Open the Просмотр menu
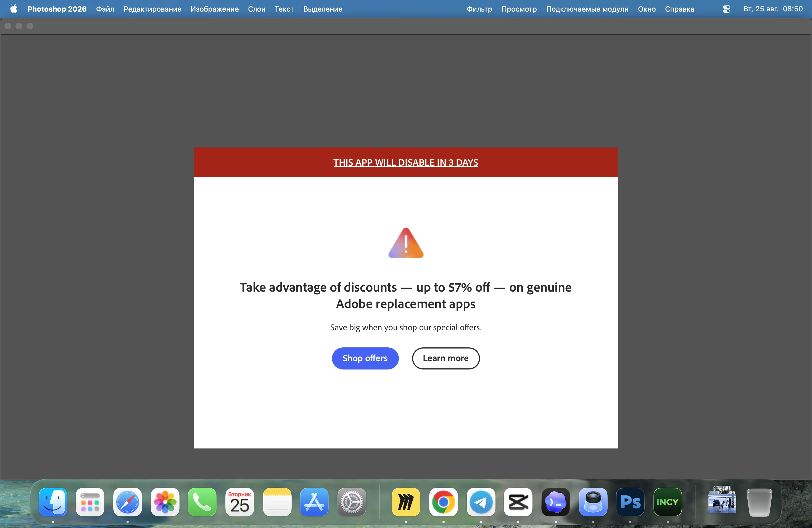 [x=519, y=9]
